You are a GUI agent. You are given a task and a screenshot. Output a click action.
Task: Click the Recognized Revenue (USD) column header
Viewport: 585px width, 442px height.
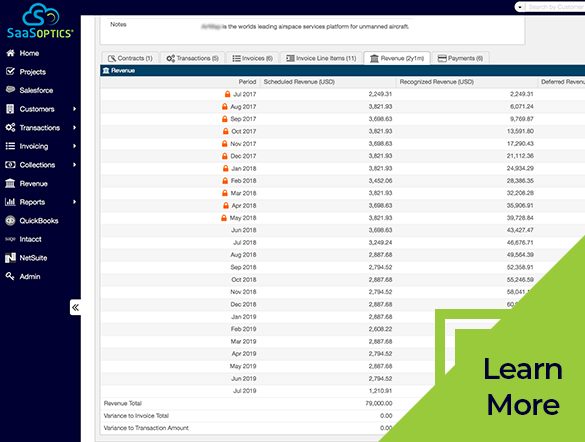437,82
